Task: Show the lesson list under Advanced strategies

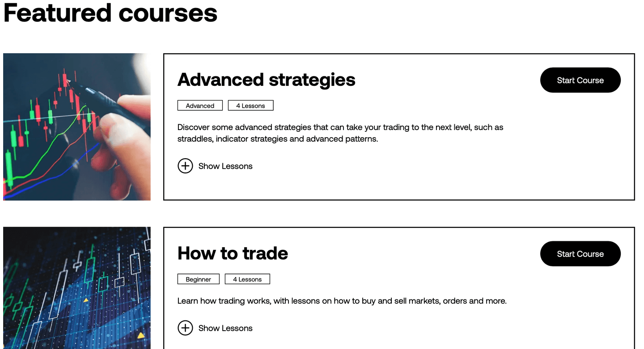Action: pos(225,166)
